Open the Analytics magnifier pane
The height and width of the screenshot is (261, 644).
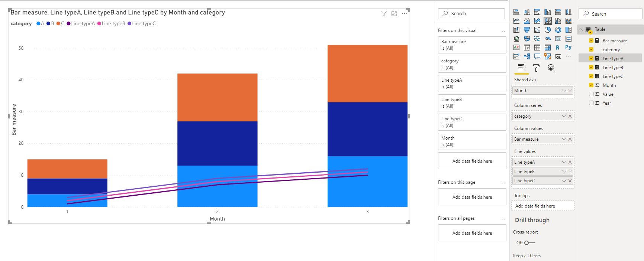[x=551, y=68]
